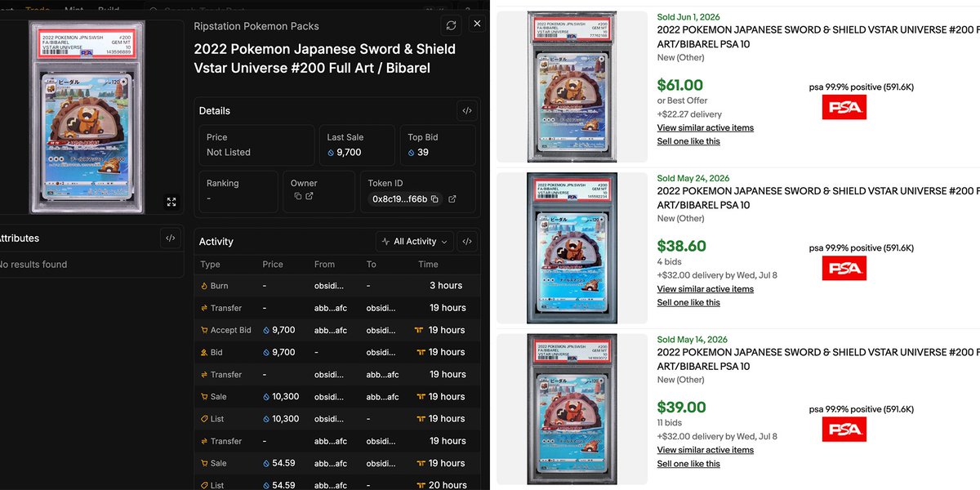
Task: Click the marketplace logo in 54.59 Sale row
Action: click(x=421, y=463)
